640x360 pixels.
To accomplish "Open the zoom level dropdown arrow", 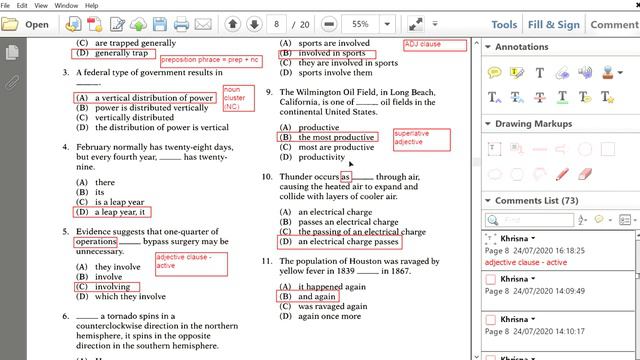I will coord(387,24).
